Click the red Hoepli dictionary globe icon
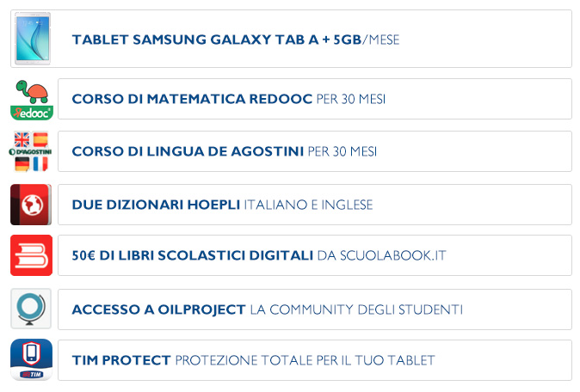The height and width of the screenshot is (392, 580). (31, 205)
